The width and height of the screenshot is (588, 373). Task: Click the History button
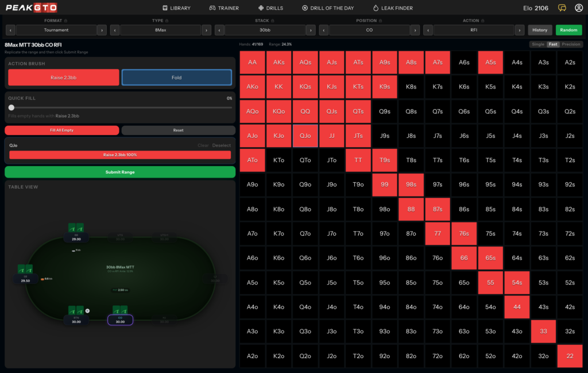click(x=540, y=30)
